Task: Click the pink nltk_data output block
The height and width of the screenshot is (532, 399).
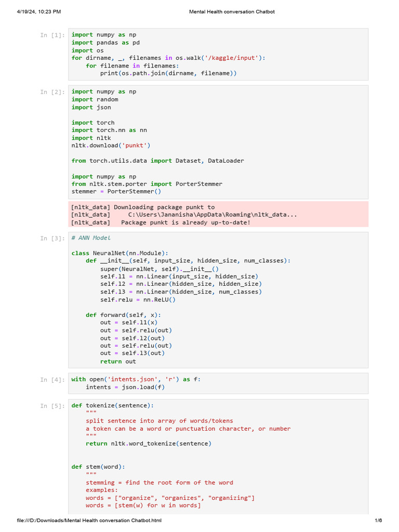Action: tap(218, 215)
